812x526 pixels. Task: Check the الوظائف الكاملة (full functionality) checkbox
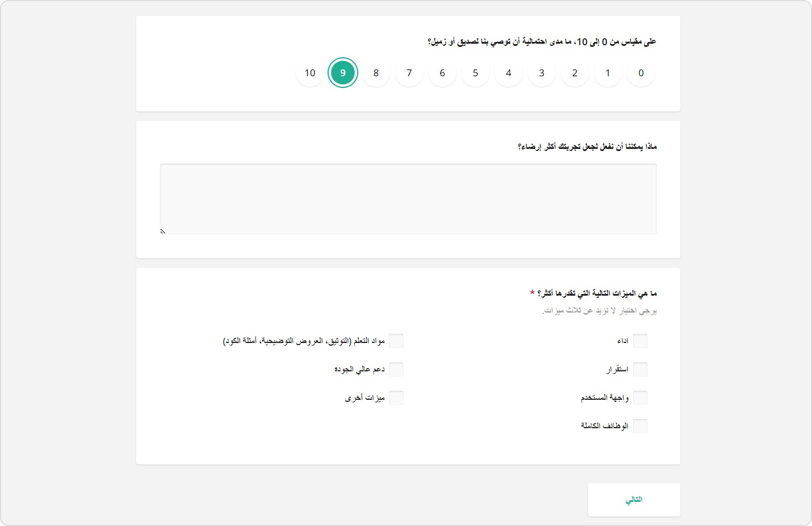click(641, 426)
